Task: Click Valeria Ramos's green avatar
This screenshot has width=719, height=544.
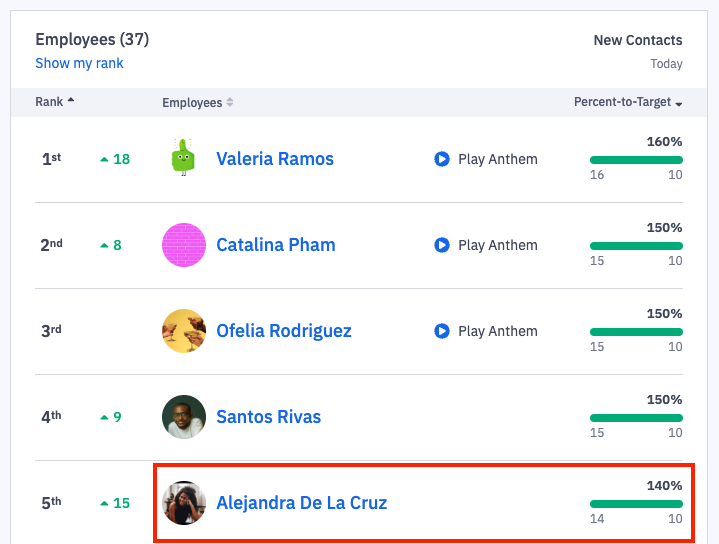Action: coord(183,158)
